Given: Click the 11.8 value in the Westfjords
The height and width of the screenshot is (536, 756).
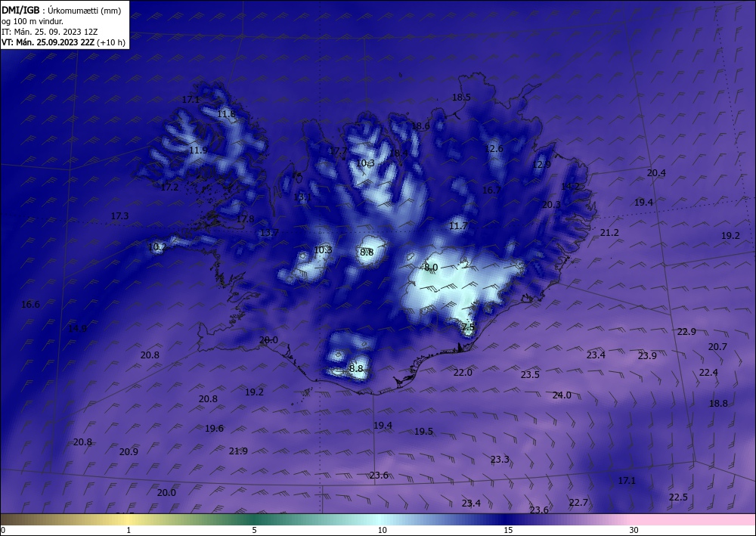Looking at the screenshot, I should [226, 114].
